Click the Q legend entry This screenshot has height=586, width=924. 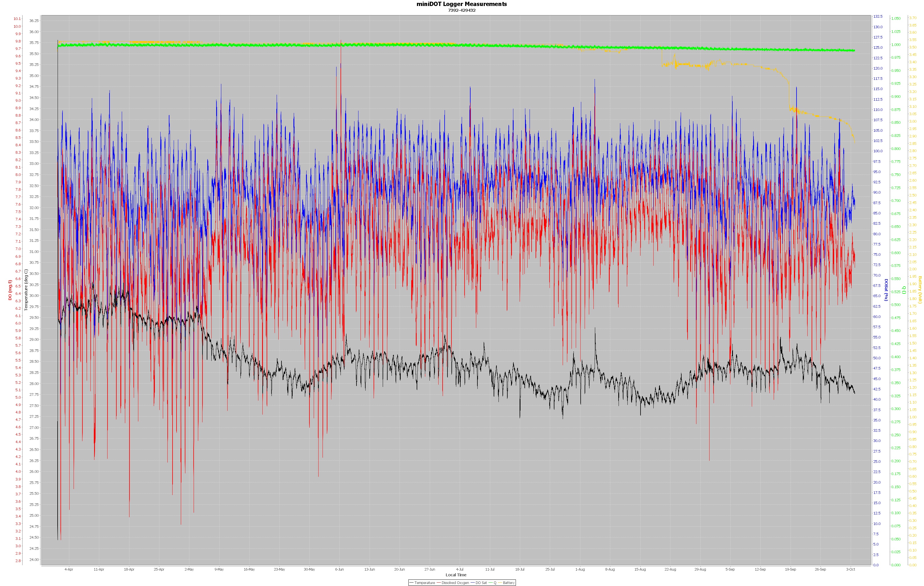(x=495, y=583)
